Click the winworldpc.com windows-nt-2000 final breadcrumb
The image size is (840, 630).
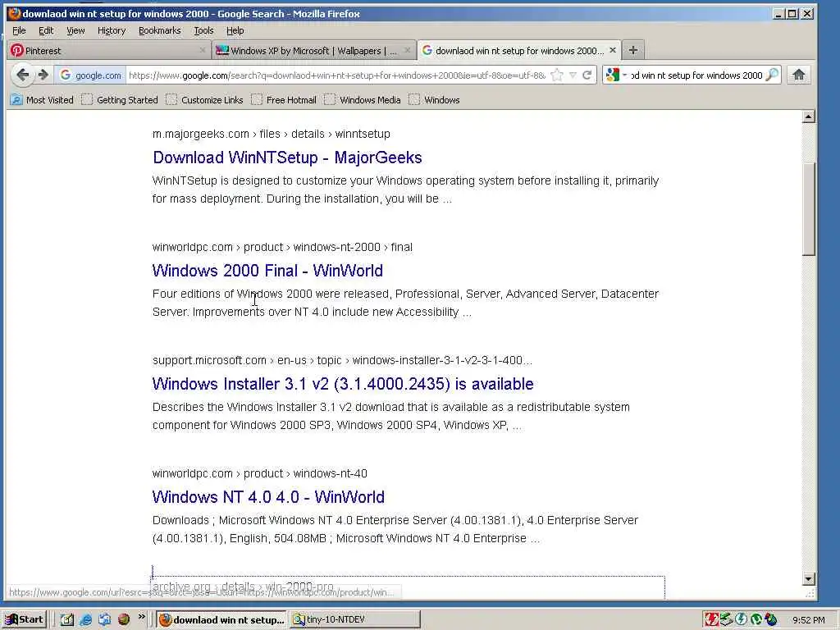pos(282,247)
